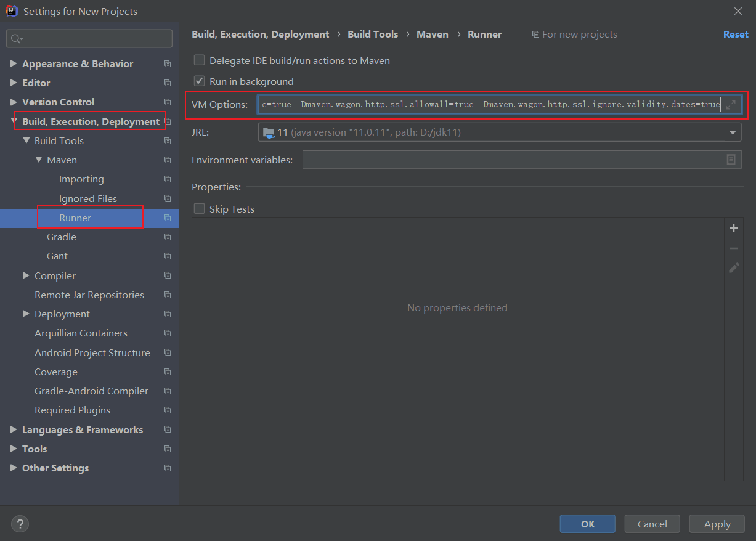Viewport: 756px width, 541px height.
Task: Click the minus icon under the plus icon
Action: 734,248
